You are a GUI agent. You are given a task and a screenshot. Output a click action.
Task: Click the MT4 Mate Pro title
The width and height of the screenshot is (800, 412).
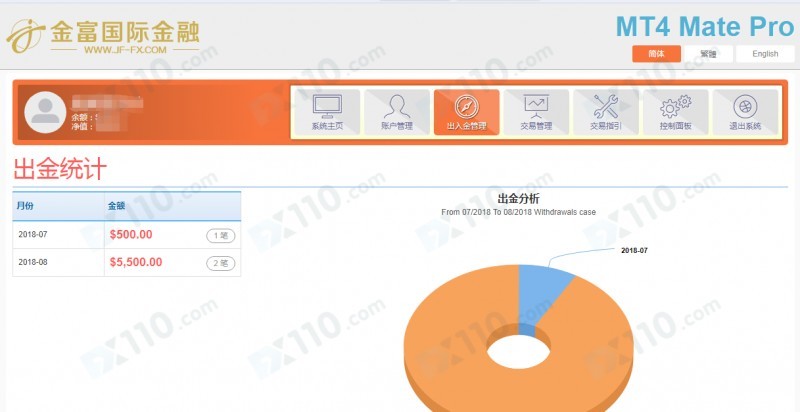click(705, 26)
